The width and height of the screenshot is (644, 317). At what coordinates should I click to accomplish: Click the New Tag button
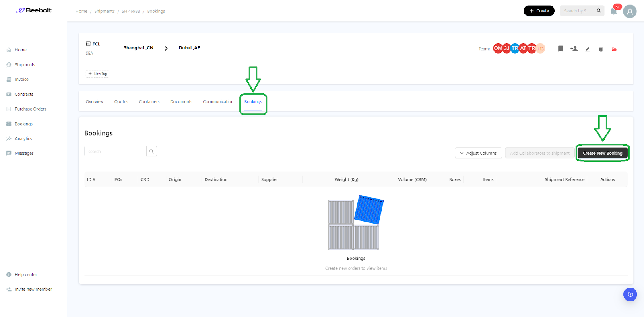(97, 74)
